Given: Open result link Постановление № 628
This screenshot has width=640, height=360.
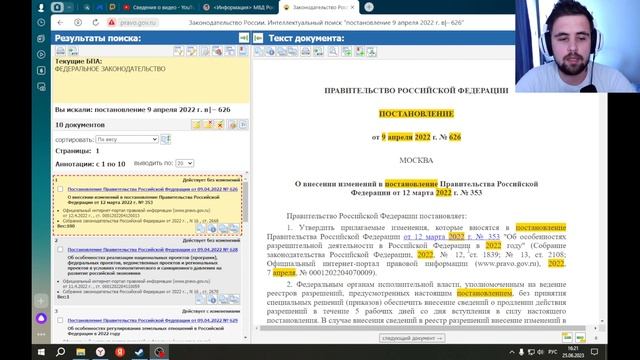Looking at the screenshot, I should tap(153, 249).
